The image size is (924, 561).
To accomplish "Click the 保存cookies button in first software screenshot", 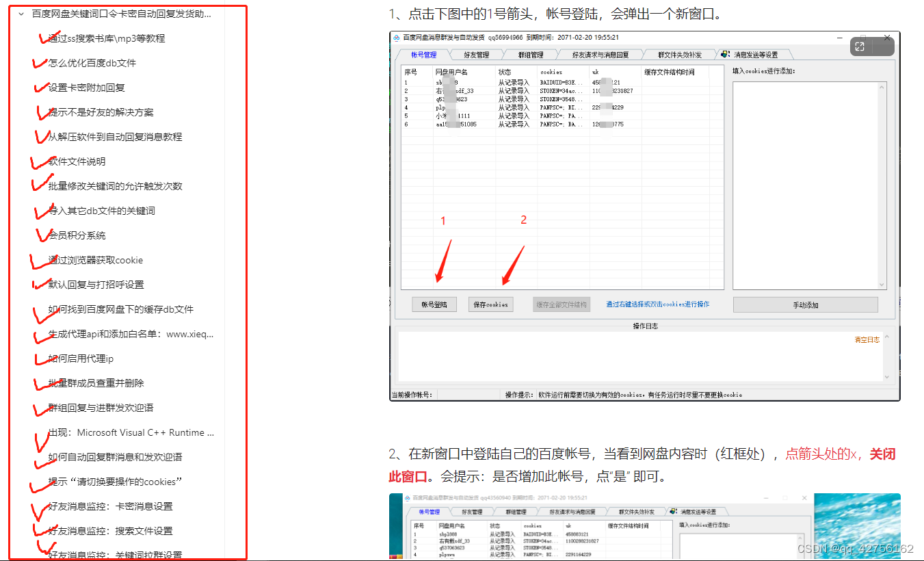I will pyautogui.click(x=491, y=304).
